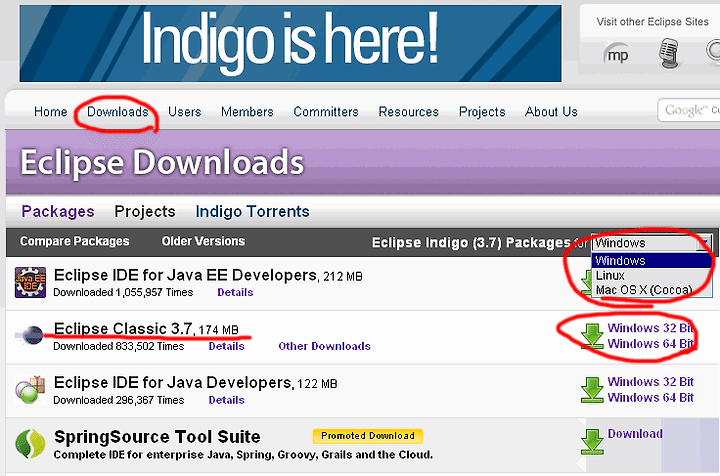
Task: Open the Downloads menu item
Action: pos(118,112)
